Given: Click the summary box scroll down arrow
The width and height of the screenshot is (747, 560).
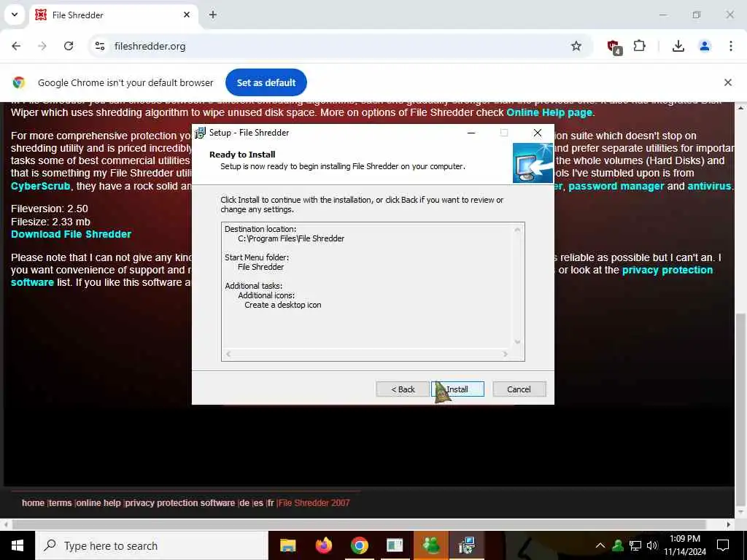Looking at the screenshot, I should [x=517, y=342].
